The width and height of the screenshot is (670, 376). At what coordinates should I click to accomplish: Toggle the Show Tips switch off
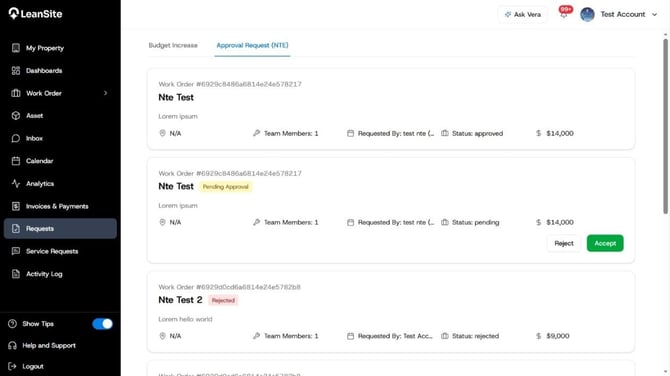click(103, 324)
